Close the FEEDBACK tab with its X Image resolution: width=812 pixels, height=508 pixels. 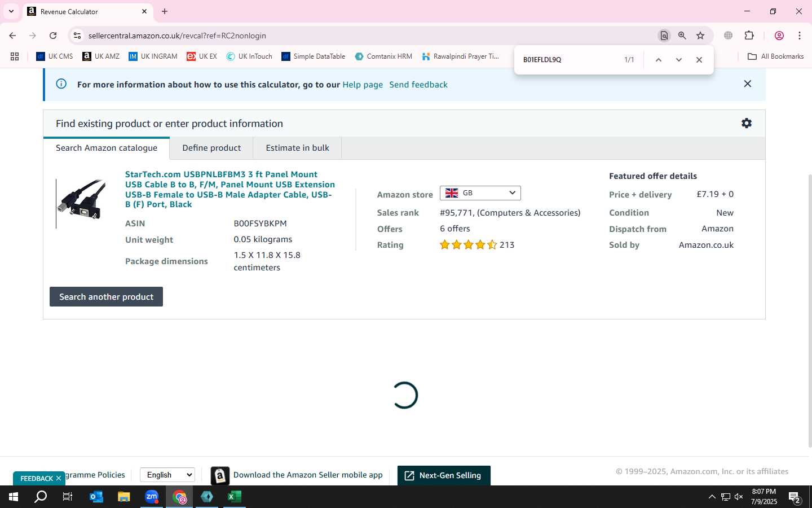tap(58, 478)
